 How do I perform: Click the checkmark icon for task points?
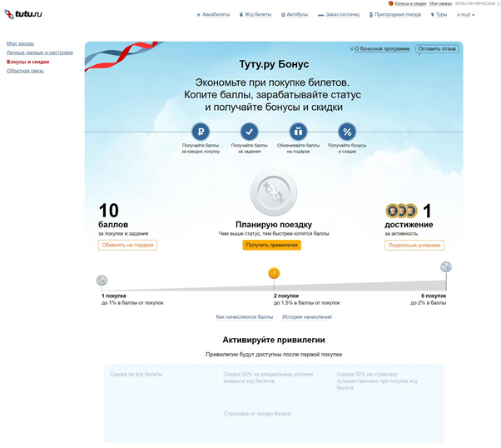point(249,132)
